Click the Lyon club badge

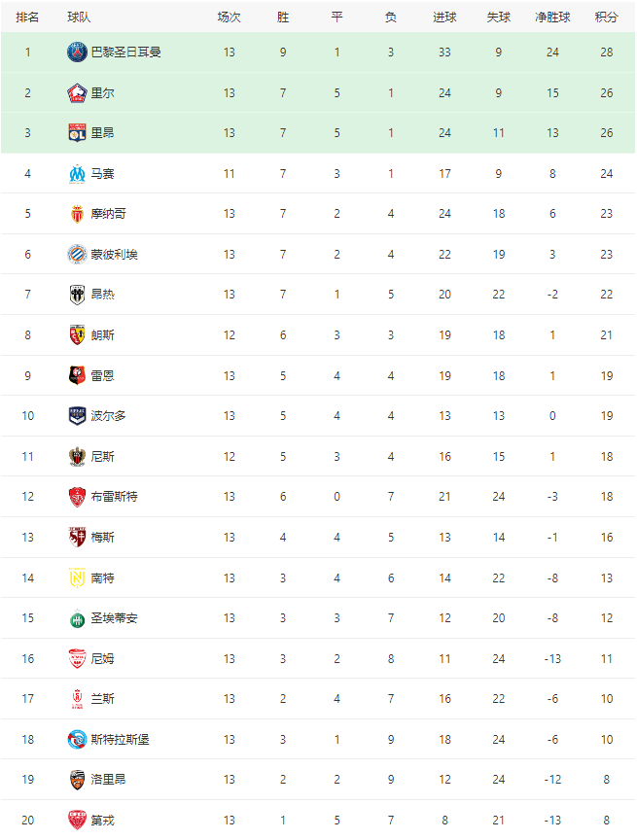[77, 132]
